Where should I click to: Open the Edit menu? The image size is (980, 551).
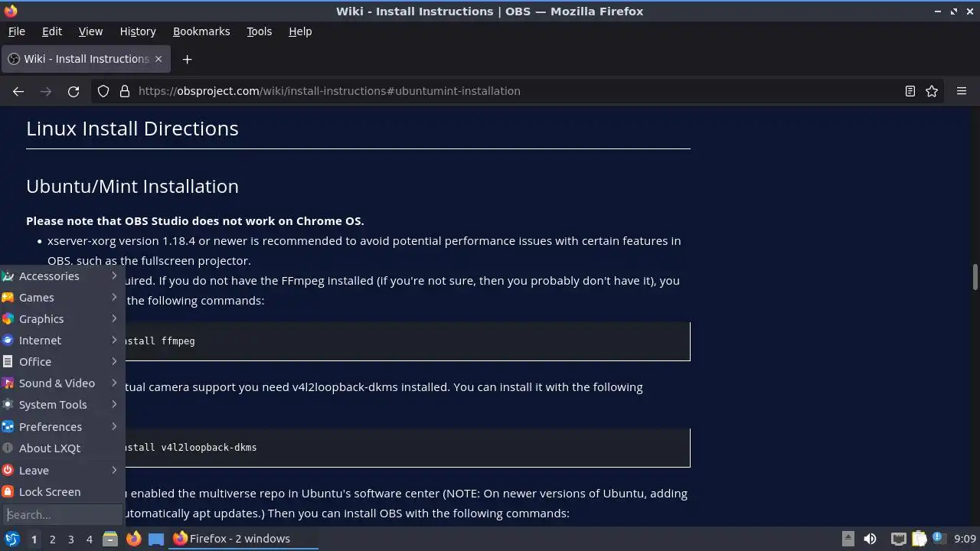[x=52, y=31]
